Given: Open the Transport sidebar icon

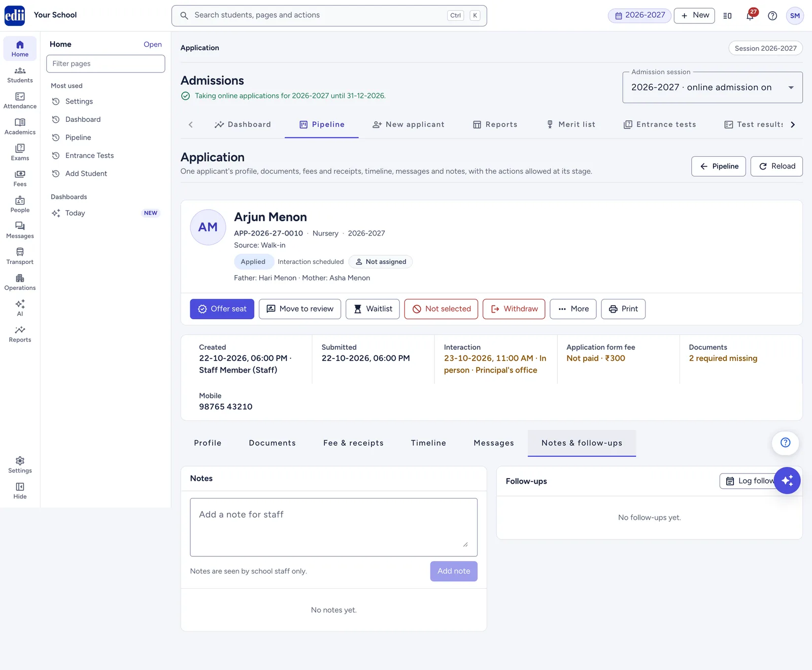Looking at the screenshot, I should [20, 256].
